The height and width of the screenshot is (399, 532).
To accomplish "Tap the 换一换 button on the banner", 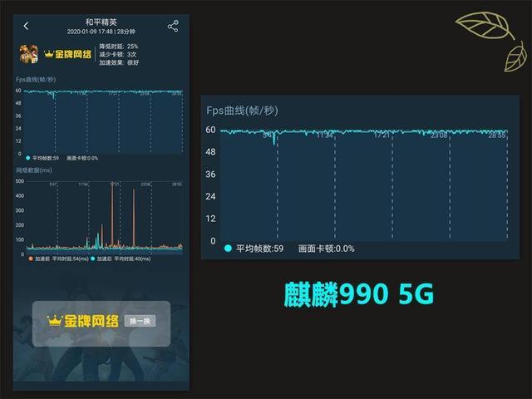I will point(140,321).
